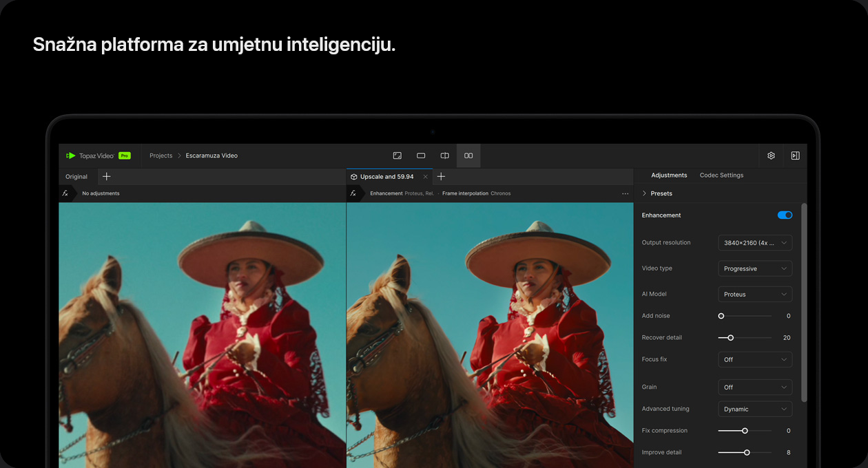Close the Upscale and 59.94 tab

(x=425, y=177)
